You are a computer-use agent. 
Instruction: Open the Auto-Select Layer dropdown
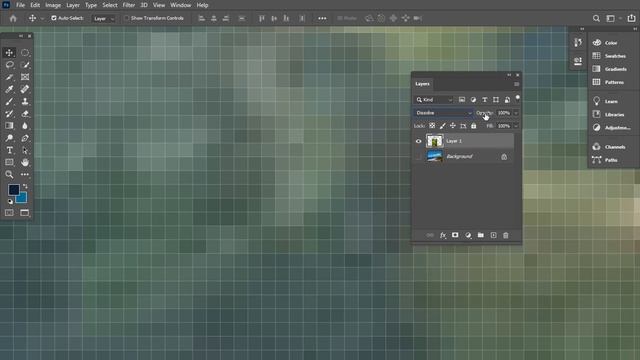(x=104, y=18)
